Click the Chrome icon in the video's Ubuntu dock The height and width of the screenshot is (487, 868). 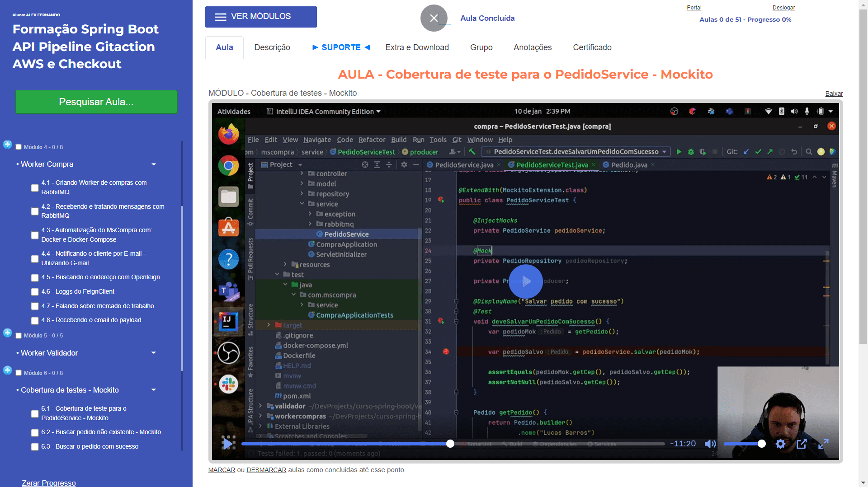(229, 166)
